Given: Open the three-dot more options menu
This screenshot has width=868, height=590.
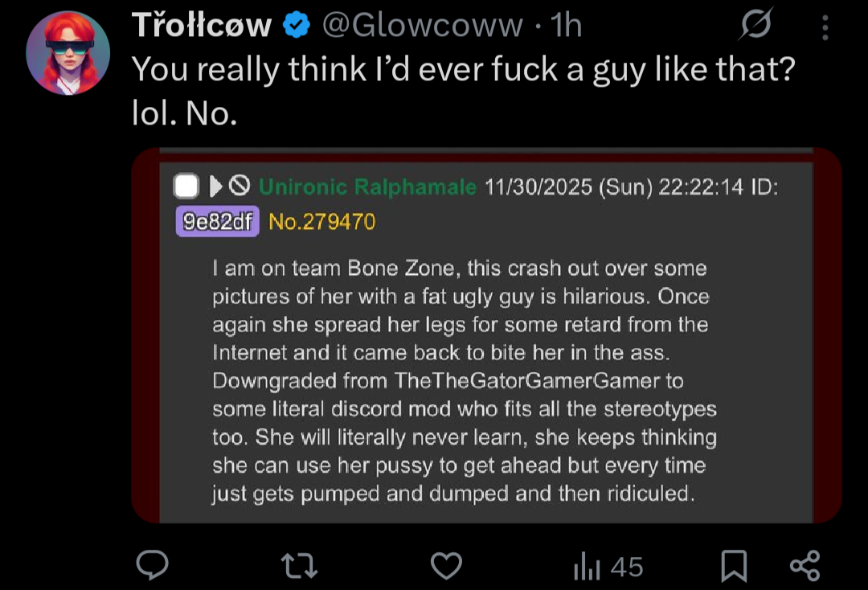Looking at the screenshot, I should (825, 28).
